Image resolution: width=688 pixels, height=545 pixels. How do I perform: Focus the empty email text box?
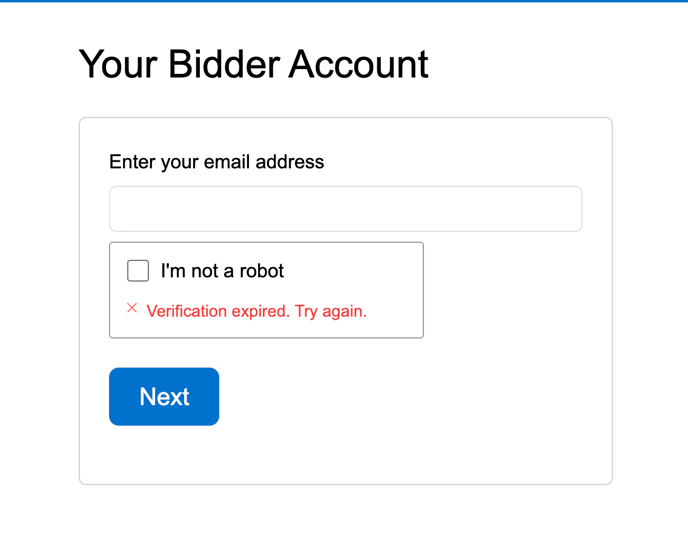tap(346, 209)
